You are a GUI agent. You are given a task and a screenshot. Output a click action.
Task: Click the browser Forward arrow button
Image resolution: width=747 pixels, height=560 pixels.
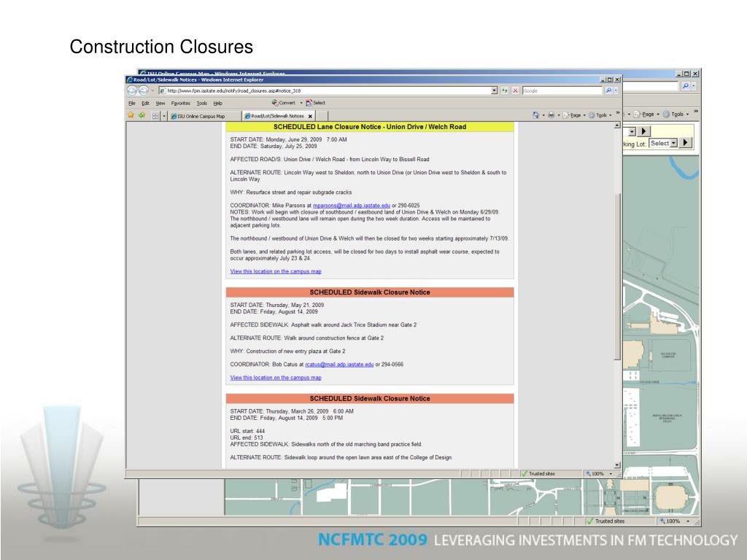click(143, 90)
